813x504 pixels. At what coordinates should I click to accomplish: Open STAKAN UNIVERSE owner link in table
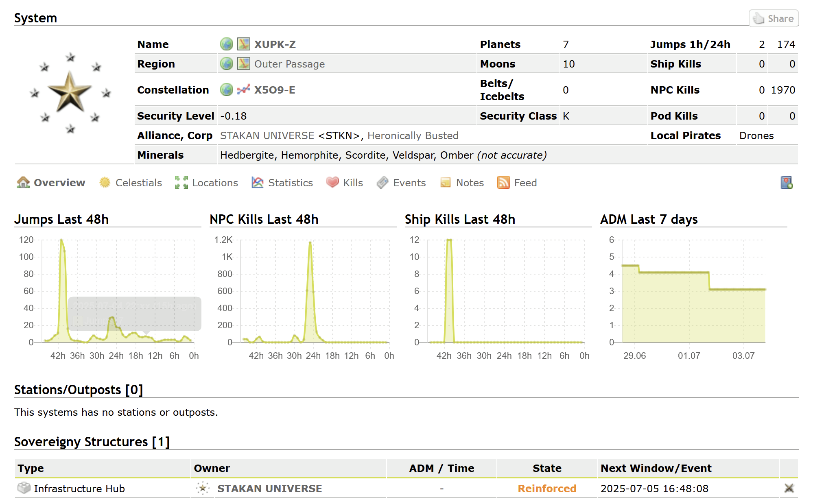click(269, 489)
